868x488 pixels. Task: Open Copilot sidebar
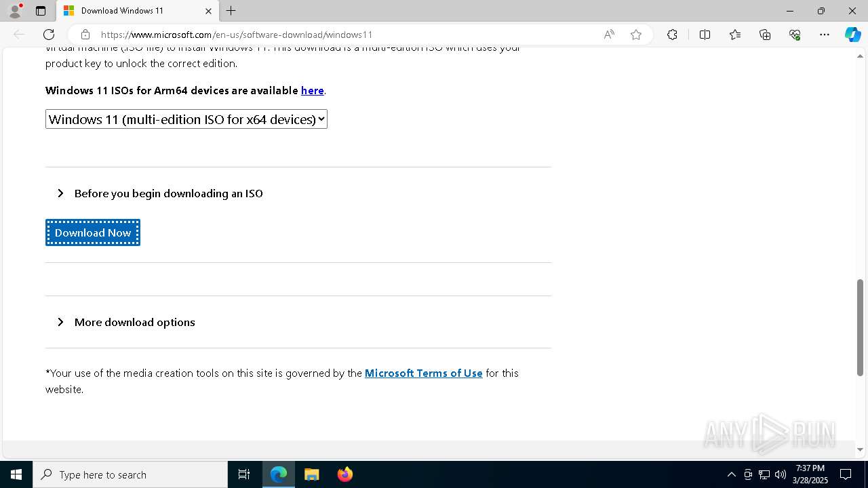(x=852, y=35)
